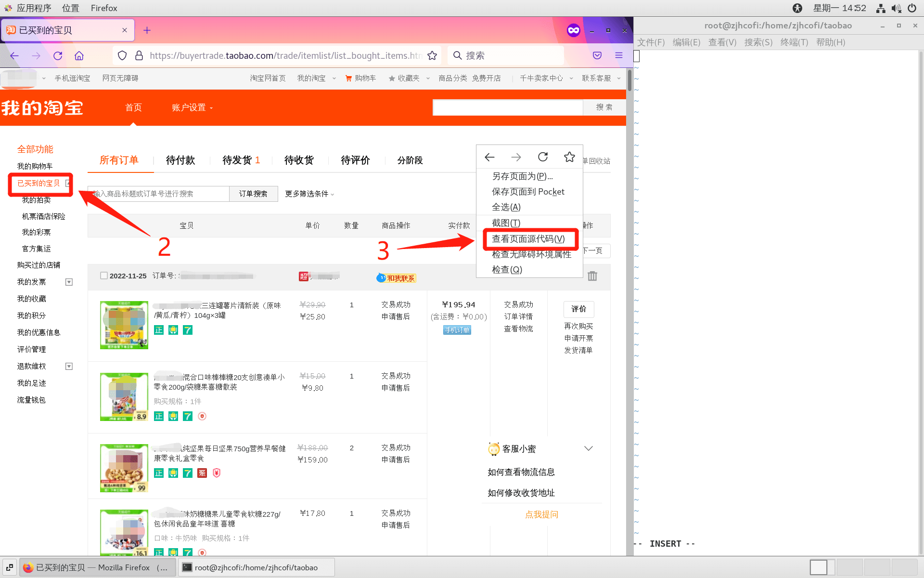Select 另存页面为(P) menu item

[529, 176]
